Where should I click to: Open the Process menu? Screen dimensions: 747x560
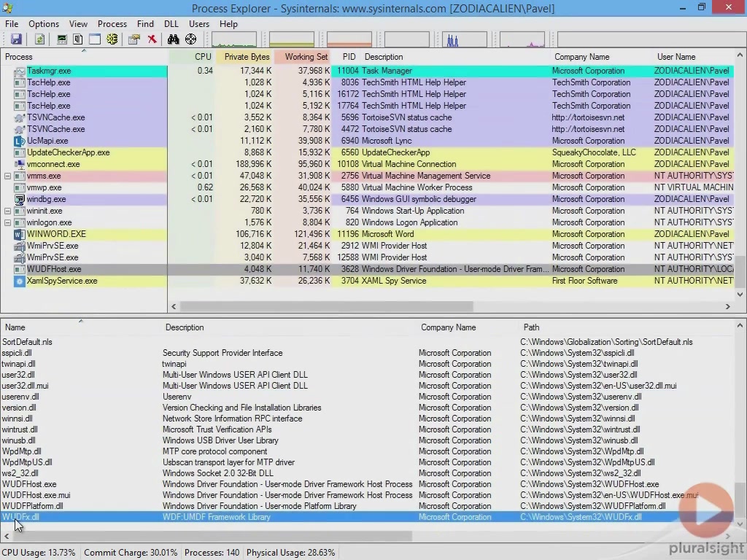pyautogui.click(x=112, y=24)
